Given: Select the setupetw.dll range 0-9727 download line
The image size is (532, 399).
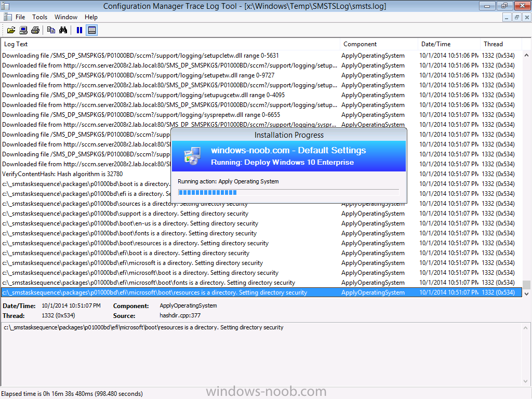Looking at the screenshot, I should pyautogui.click(x=261, y=75).
